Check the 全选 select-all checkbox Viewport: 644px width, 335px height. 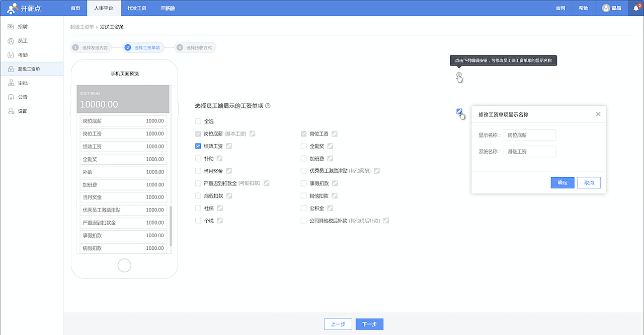(x=198, y=121)
